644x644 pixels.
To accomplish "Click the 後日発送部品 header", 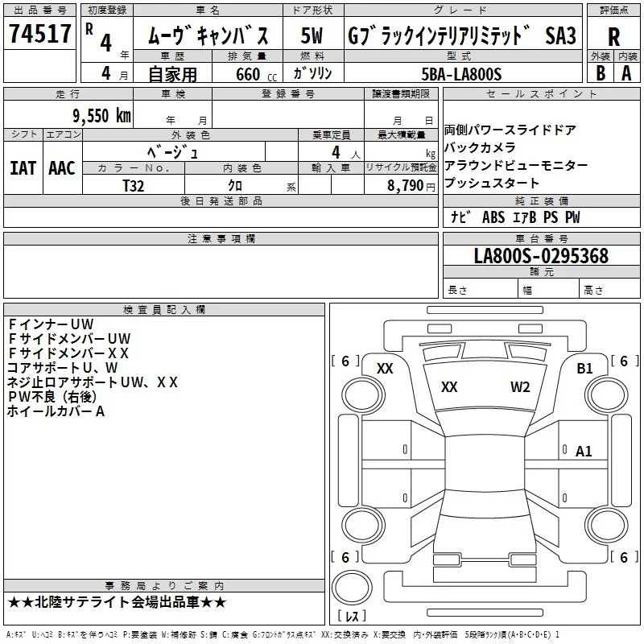I will 221,200.
